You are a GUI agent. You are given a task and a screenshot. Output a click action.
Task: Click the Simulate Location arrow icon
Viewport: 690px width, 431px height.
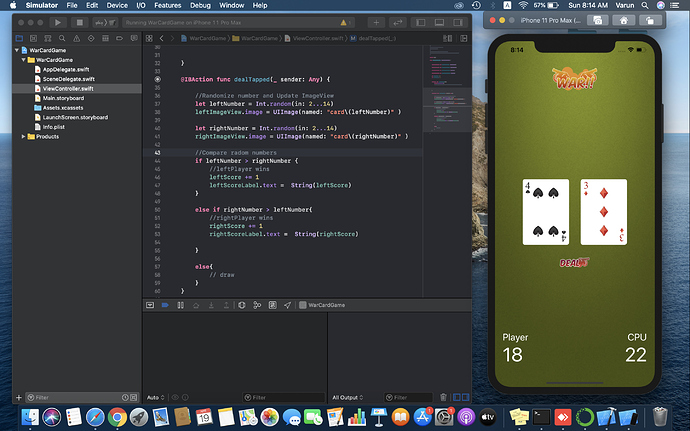pyautogui.click(x=287, y=304)
